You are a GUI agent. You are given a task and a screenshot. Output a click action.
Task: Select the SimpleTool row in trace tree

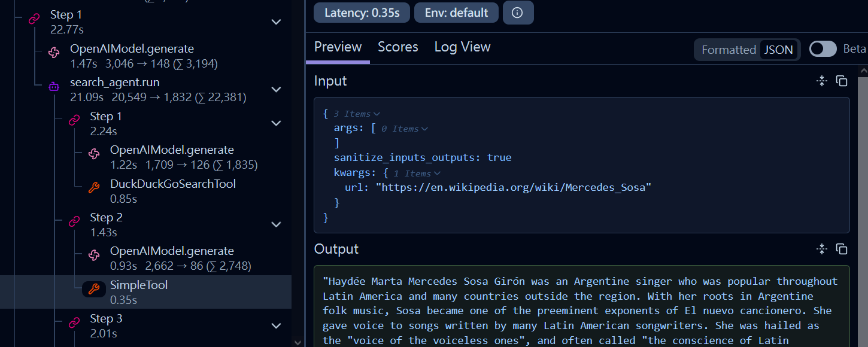(145, 292)
